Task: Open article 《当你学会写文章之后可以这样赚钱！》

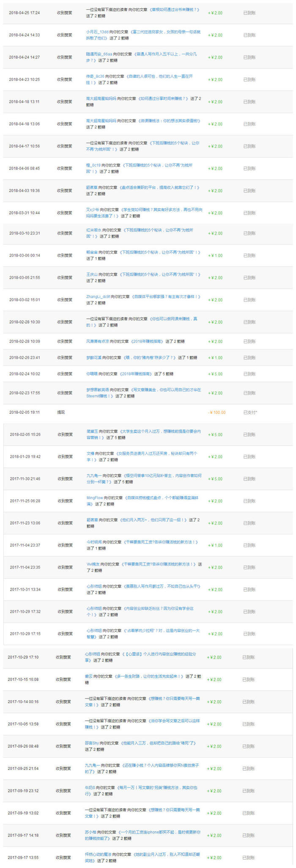Action: click(142, 723)
